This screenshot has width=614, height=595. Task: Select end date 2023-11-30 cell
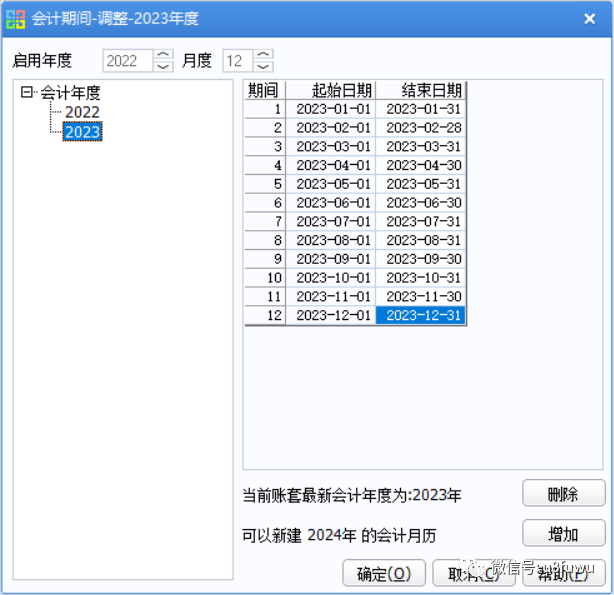[x=421, y=297]
